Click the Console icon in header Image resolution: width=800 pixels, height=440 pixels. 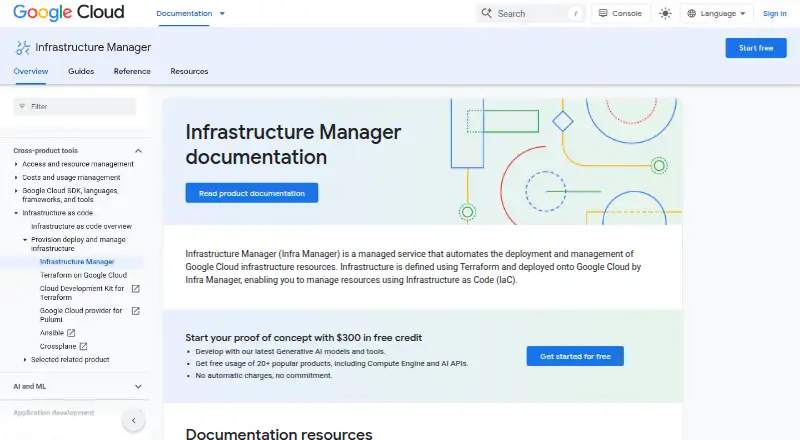point(603,13)
